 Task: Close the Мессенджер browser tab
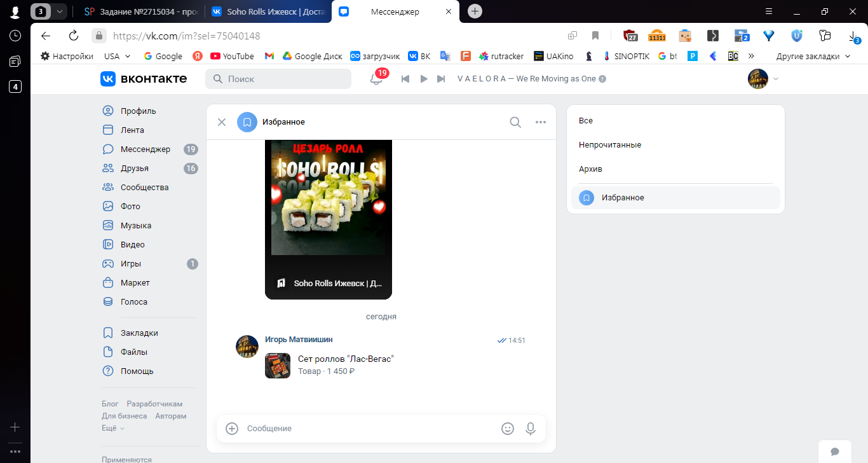(x=449, y=11)
